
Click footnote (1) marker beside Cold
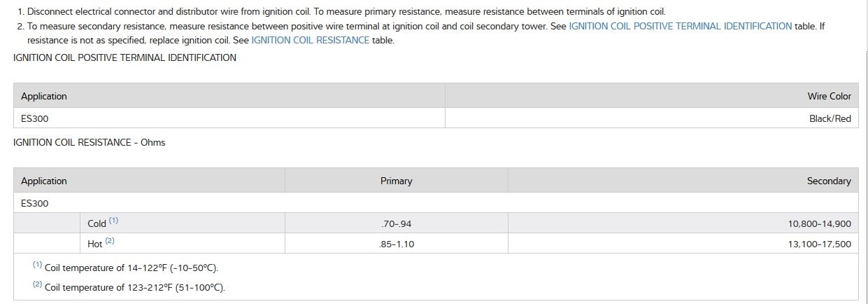(113, 221)
